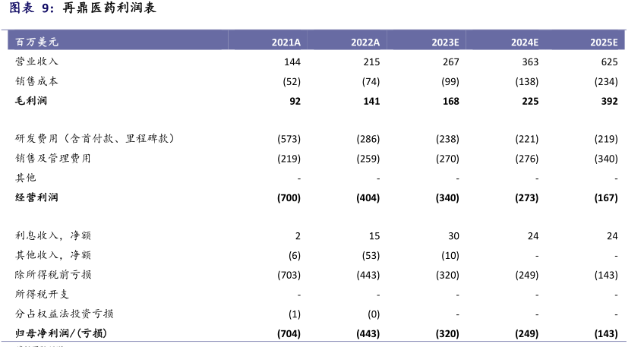Select the 归母净利润/(亏损) row label

[61, 333]
